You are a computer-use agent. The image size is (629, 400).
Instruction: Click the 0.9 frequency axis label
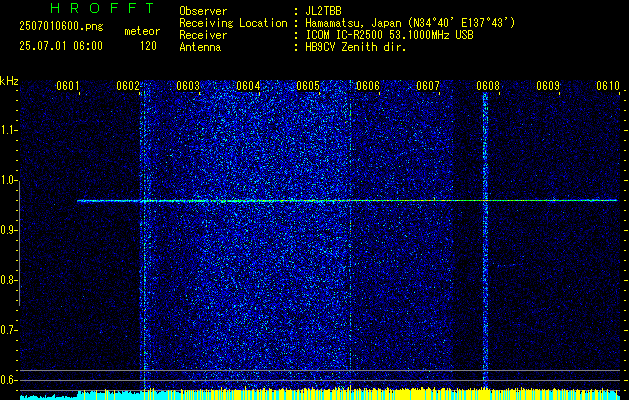tap(8, 230)
